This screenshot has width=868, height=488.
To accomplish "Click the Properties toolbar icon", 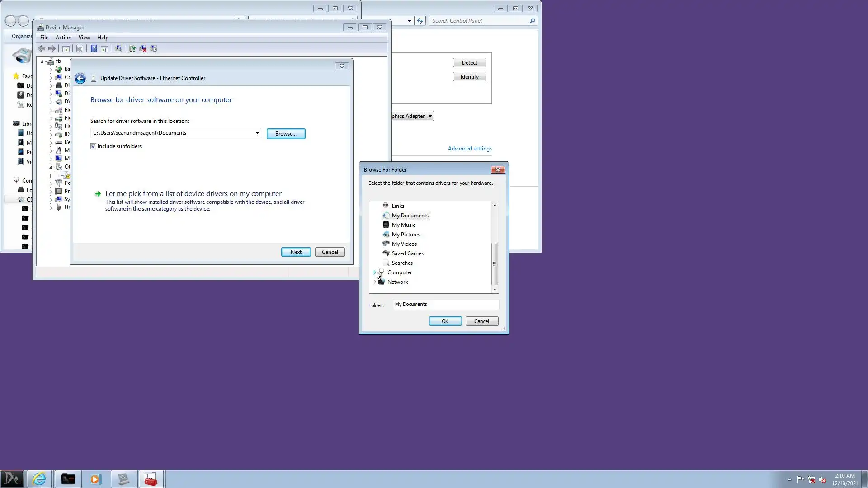I will [80, 49].
